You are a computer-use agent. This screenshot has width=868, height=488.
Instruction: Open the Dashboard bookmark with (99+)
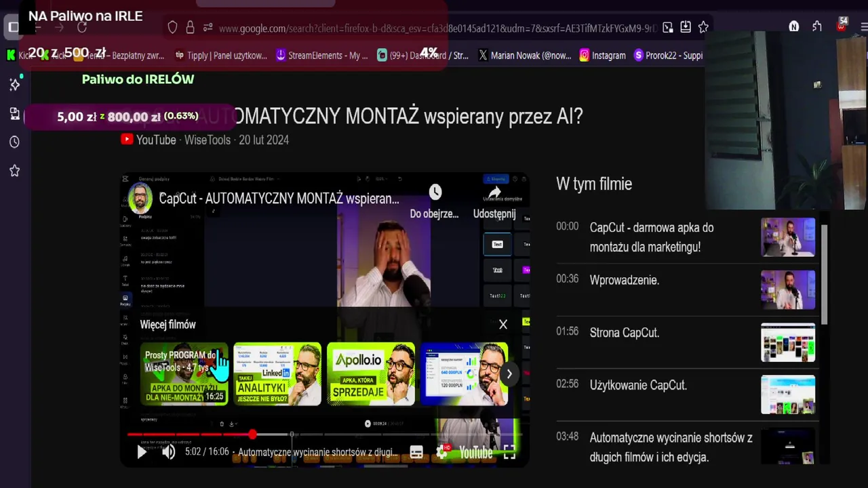pyautogui.click(x=422, y=56)
